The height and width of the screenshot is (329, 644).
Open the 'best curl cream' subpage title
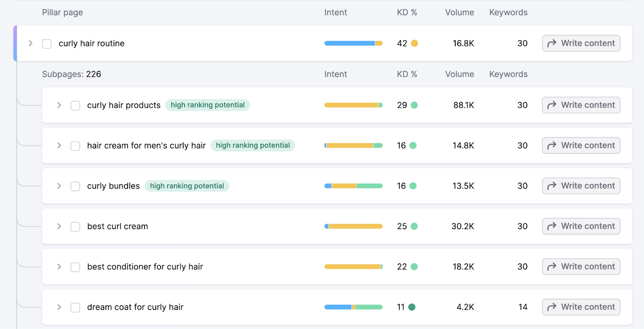pyautogui.click(x=118, y=226)
